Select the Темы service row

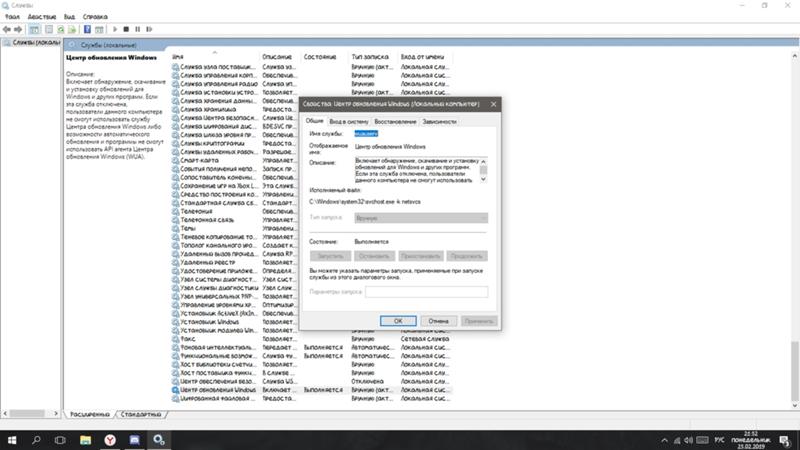pos(236,228)
